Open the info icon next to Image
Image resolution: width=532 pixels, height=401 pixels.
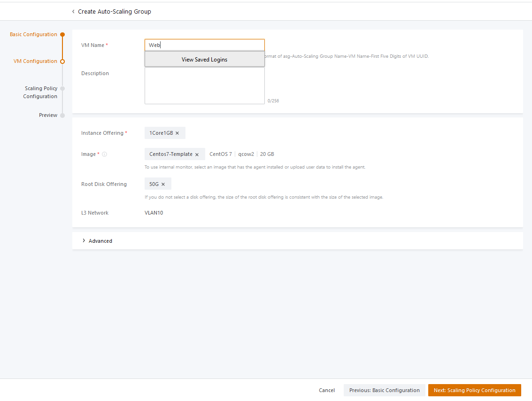(x=104, y=154)
